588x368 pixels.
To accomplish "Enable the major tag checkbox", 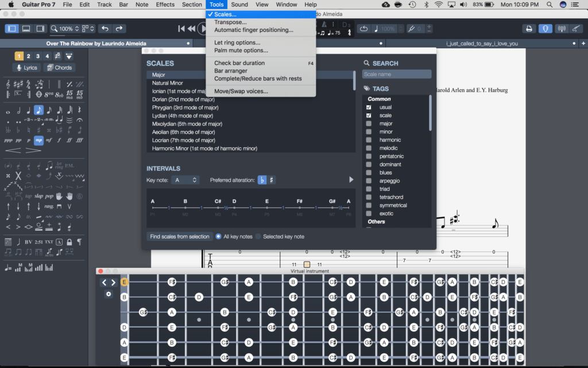I will pos(369,124).
